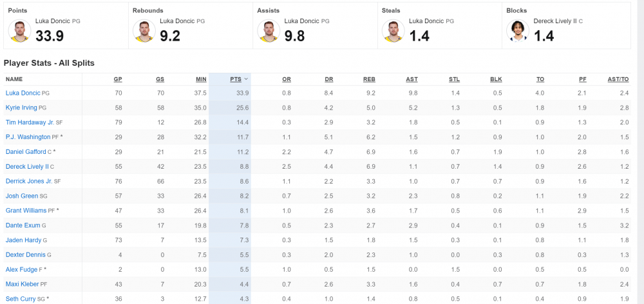Viewport: 644px width, 304px height.
Task: Click Dereck Lively II's headshot in Blocks card
Action: tap(518, 31)
